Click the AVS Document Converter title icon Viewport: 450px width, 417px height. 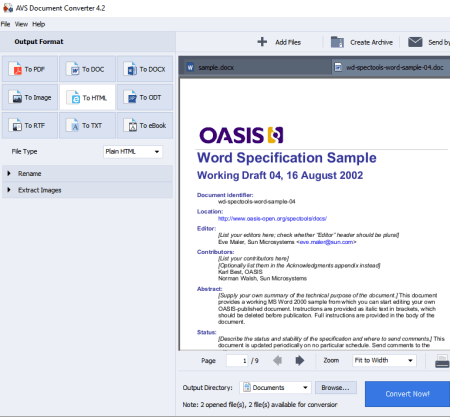click(x=8, y=8)
